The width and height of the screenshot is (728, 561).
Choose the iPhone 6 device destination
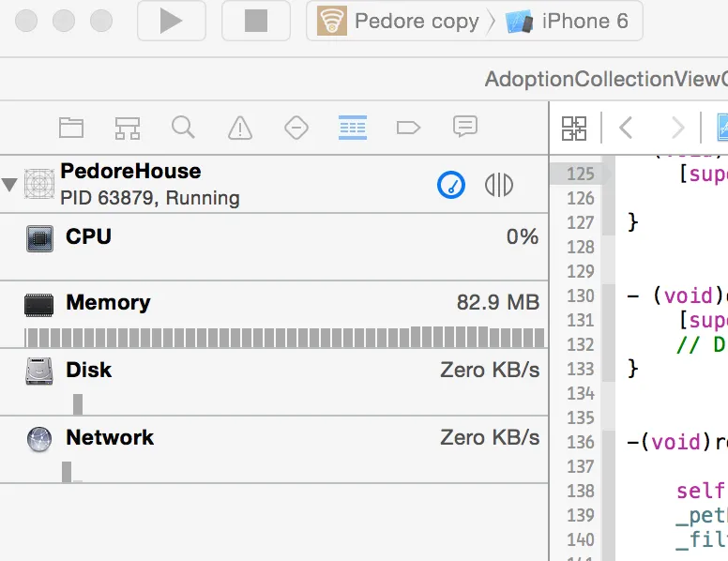[569, 21]
